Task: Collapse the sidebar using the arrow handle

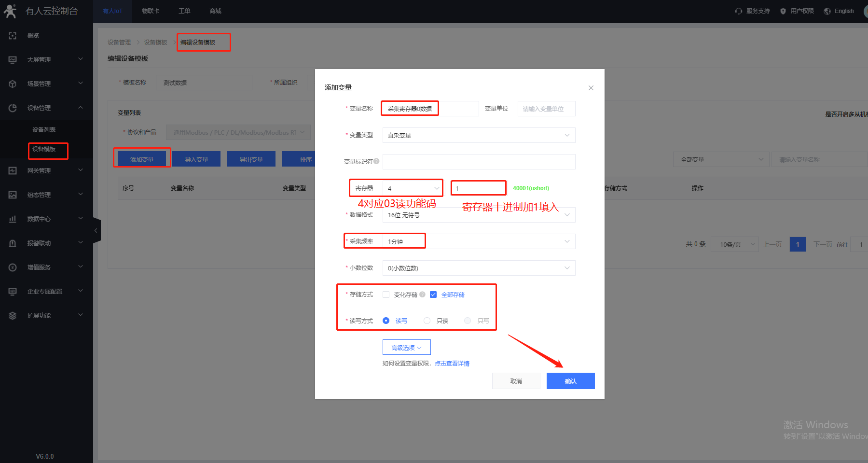Action: coord(96,231)
